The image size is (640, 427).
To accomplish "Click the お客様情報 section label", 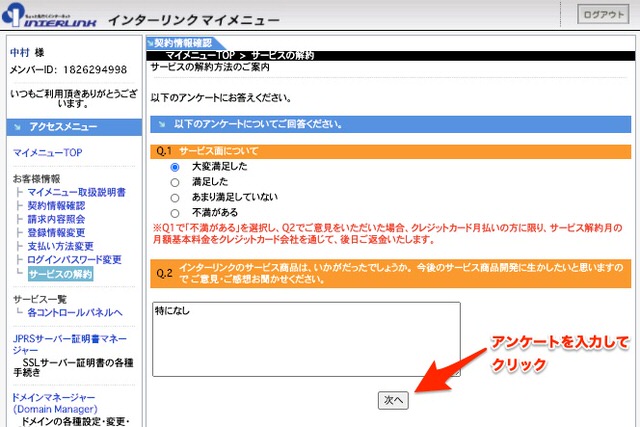I will click(x=36, y=179).
